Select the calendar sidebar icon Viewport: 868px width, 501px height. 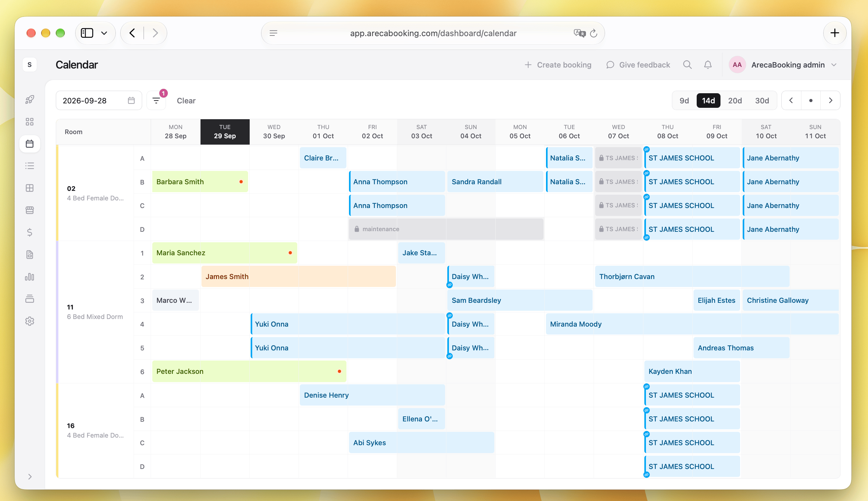(x=30, y=144)
